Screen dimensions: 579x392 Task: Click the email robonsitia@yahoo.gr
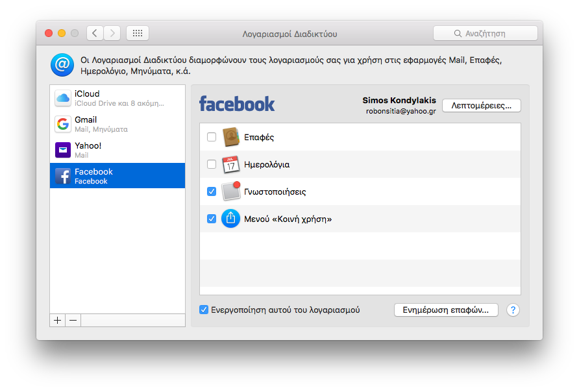(x=401, y=111)
